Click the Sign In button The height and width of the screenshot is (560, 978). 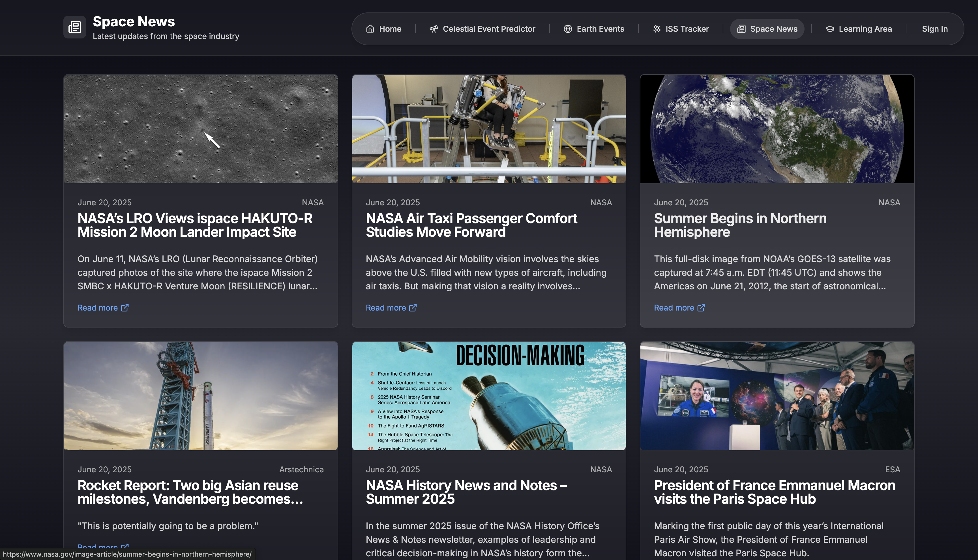tap(934, 29)
